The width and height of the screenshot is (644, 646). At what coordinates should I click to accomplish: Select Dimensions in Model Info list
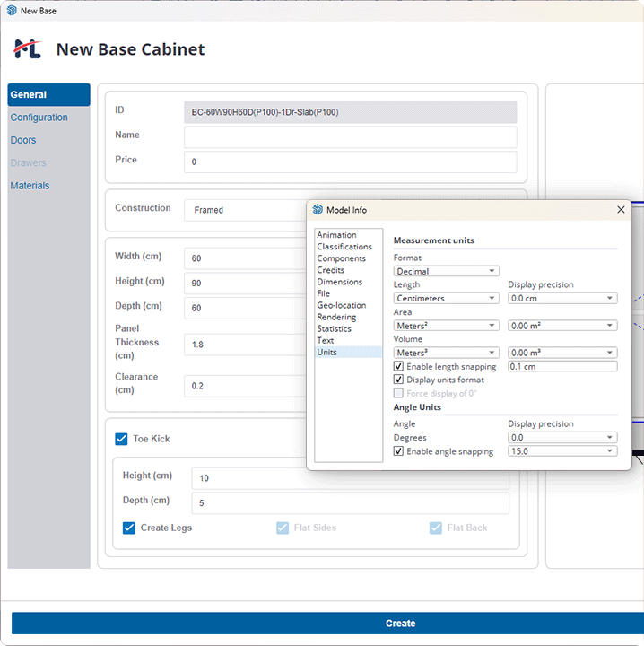tap(339, 282)
